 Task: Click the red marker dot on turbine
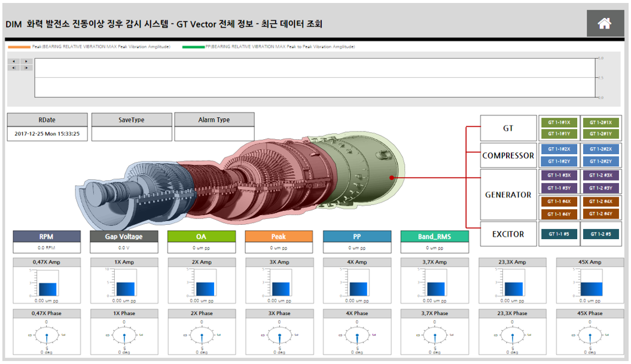(x=392, y=178)
